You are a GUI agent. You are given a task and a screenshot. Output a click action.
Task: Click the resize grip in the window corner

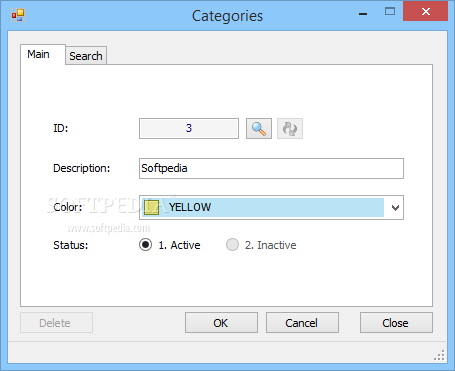440,355
